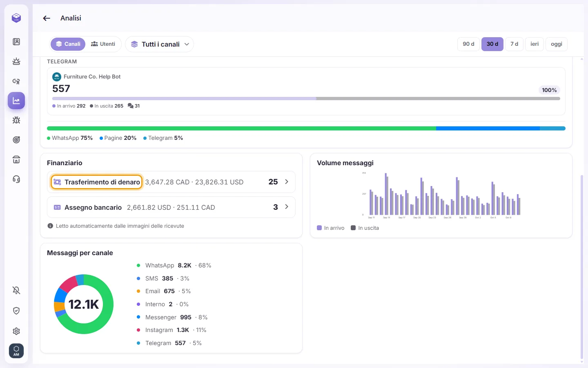This screenshot has height=368, width=588.
Task: Switch to the Canali view toggle
Action: pos(68,44)
